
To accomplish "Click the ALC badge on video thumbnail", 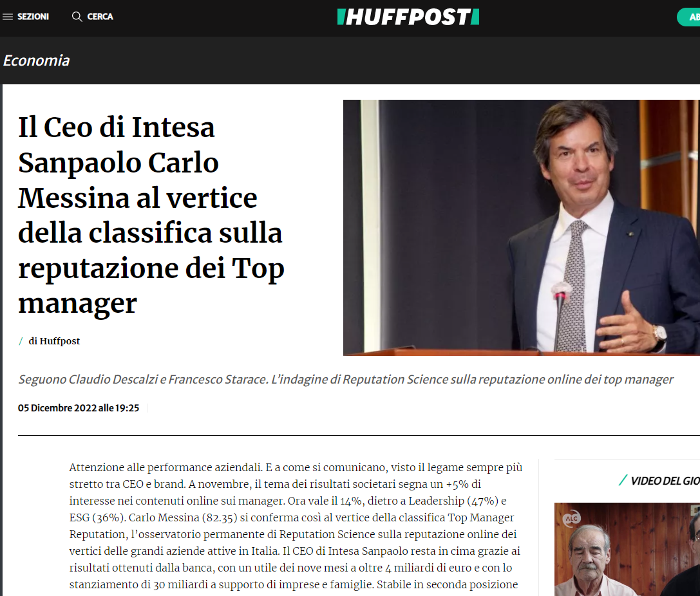I will point(572,518).
